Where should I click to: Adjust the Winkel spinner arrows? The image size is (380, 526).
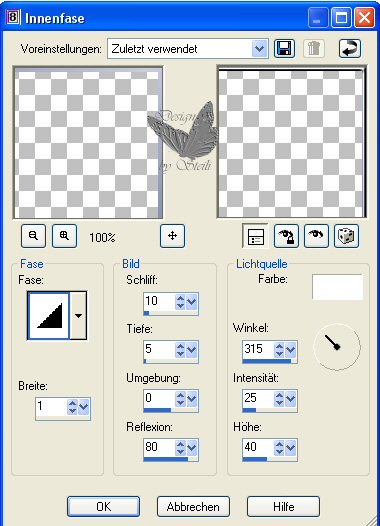pos(279,350)
